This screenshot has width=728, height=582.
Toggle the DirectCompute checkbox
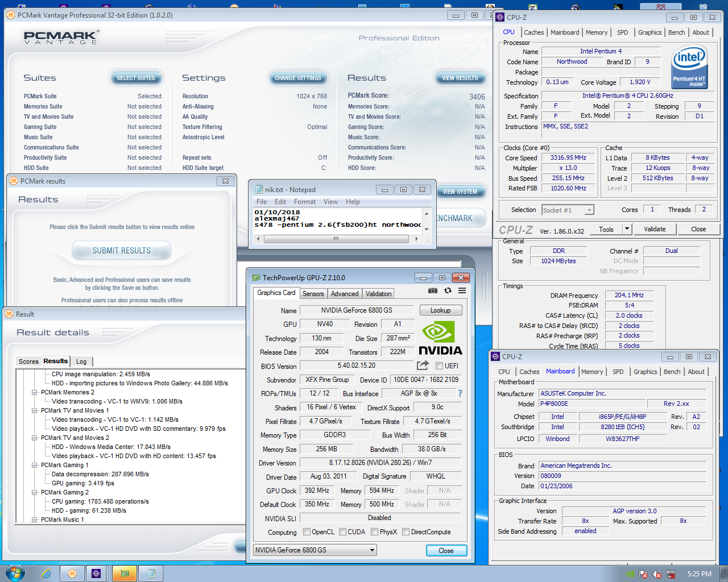click(x=406, y=532)
